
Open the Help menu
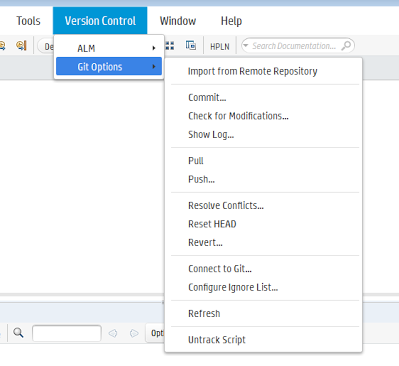tap(231, 21)
